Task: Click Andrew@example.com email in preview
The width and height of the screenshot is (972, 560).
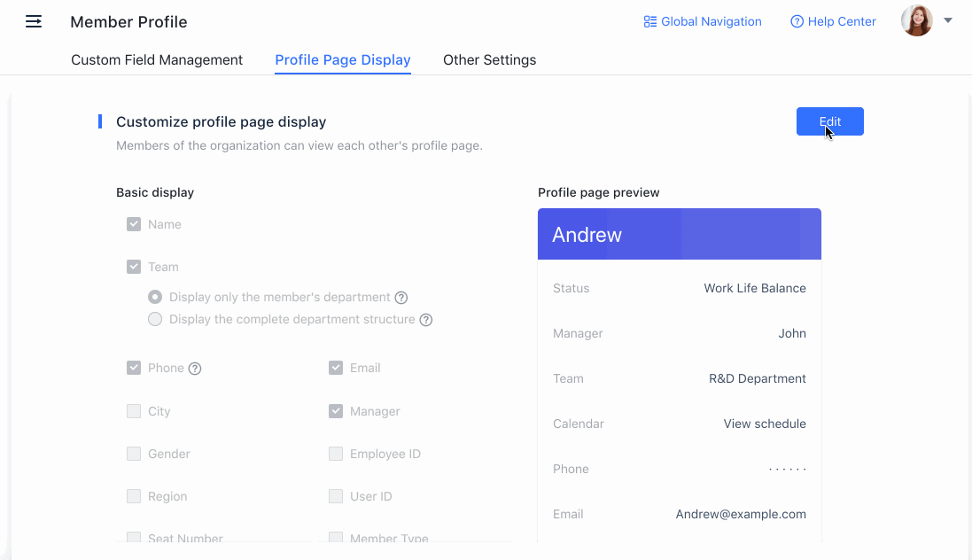Action: point(741,514)
